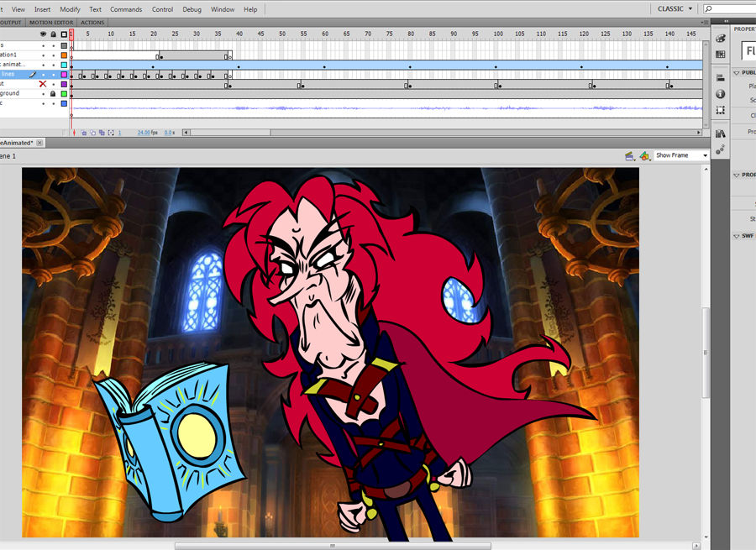Open the Motion Presets panel icon

click(721, 150)
